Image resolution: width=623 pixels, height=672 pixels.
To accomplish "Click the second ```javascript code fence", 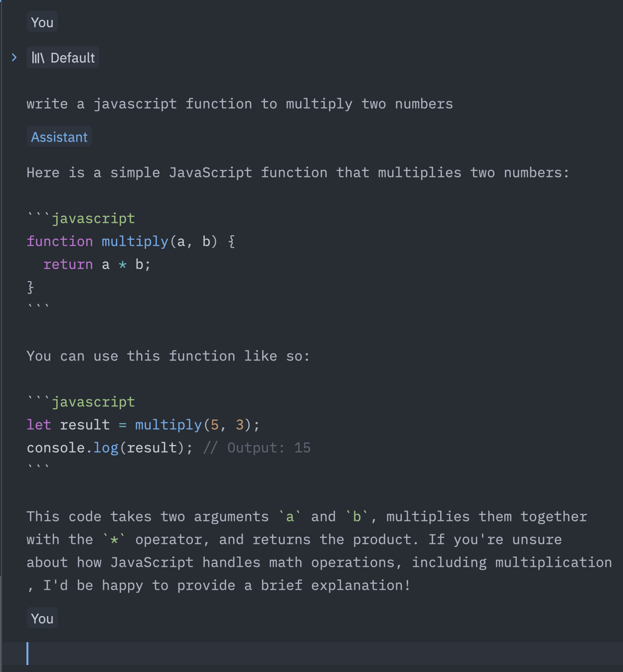I will (81, 402).
